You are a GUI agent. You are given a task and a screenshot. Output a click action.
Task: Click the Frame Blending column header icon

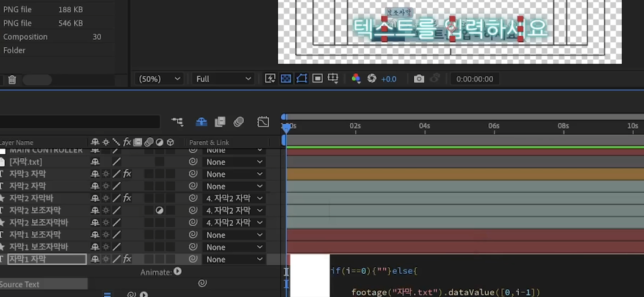[138, 142]
